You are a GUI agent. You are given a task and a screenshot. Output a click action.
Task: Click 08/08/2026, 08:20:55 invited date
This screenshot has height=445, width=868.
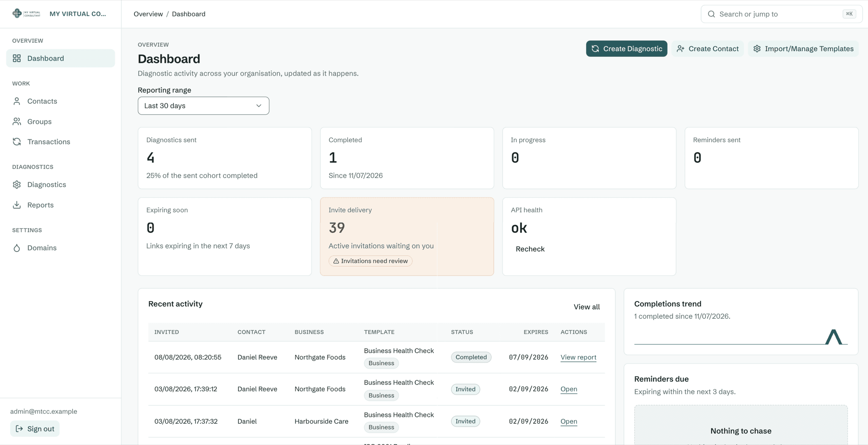pyautogui.click(x=188, y=357)
